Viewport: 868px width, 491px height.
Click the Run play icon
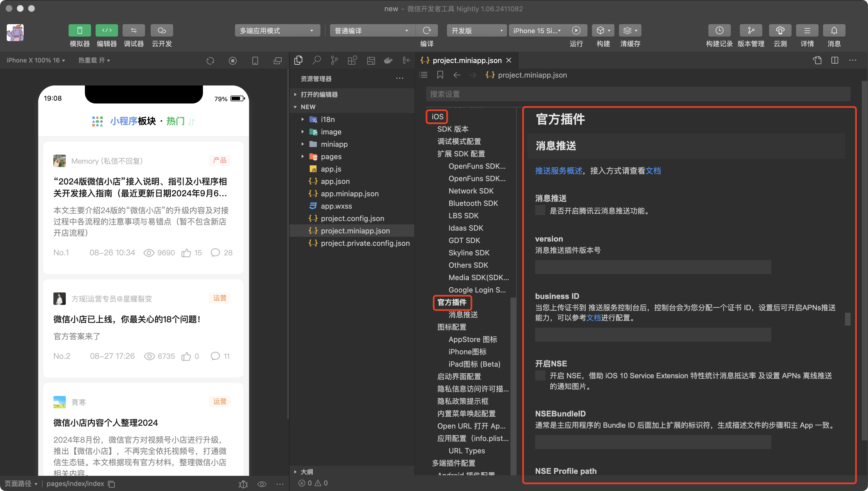point(576,31)
